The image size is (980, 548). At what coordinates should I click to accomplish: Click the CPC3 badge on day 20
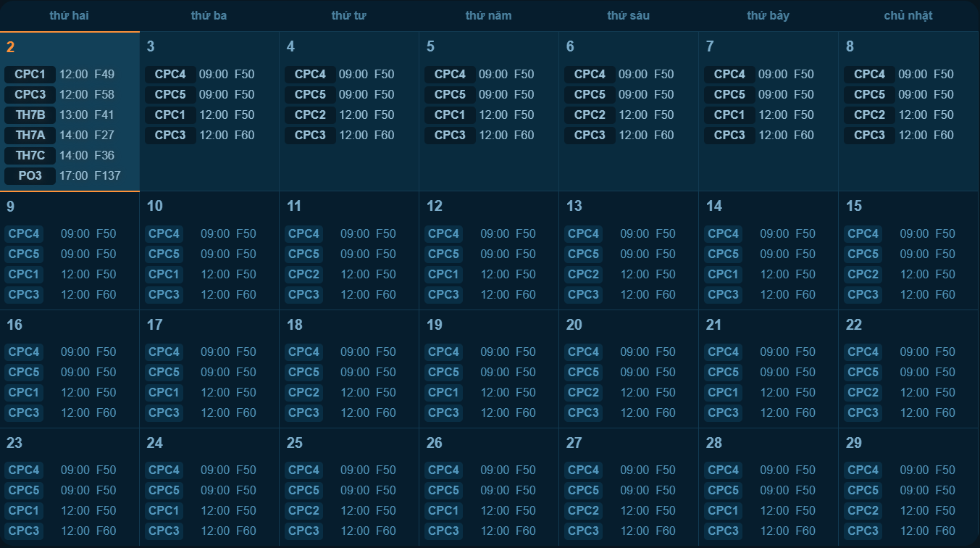click(583, 412)
